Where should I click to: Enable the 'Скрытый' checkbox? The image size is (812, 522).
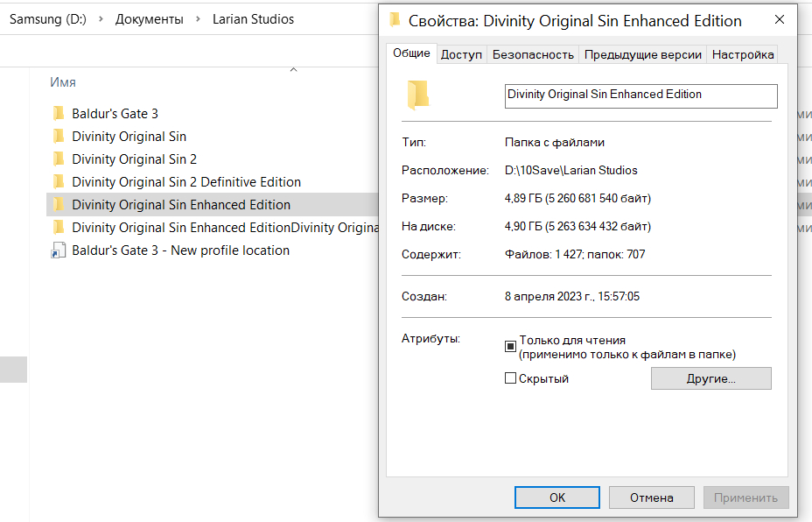[x=511, y=378]
